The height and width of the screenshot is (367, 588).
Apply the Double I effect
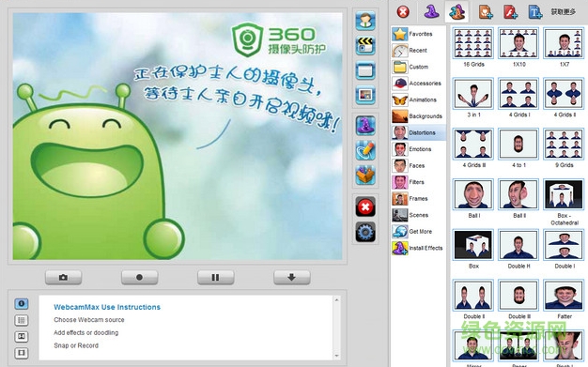tap(564, 245)
